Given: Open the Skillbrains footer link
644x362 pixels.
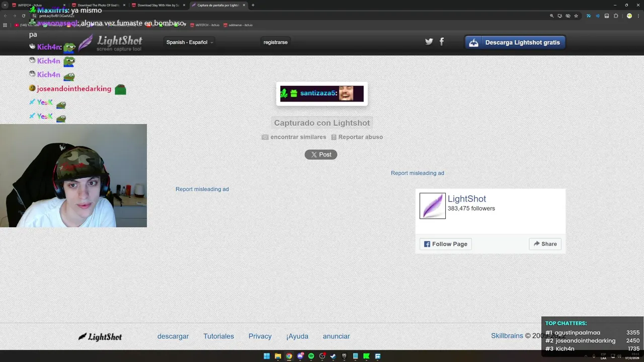Looking at the screenshot, I should click(507, 336).
